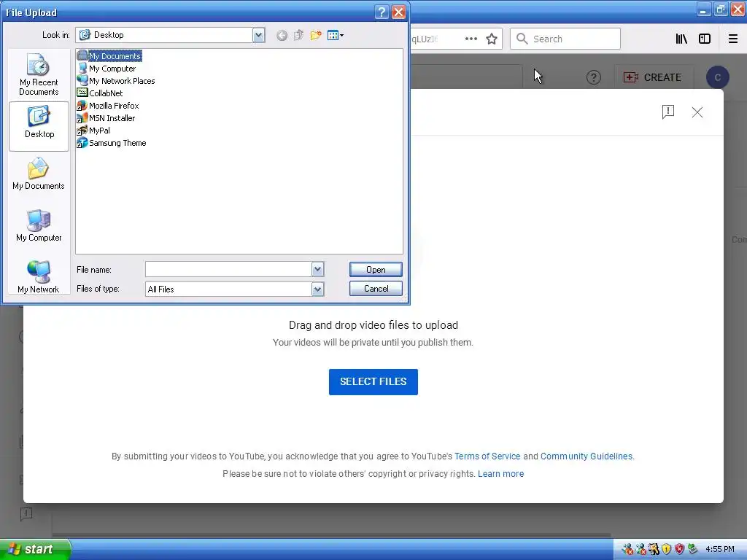Click the Learn more link
Viewport: 747px width, 560px height.
[500, 474]
